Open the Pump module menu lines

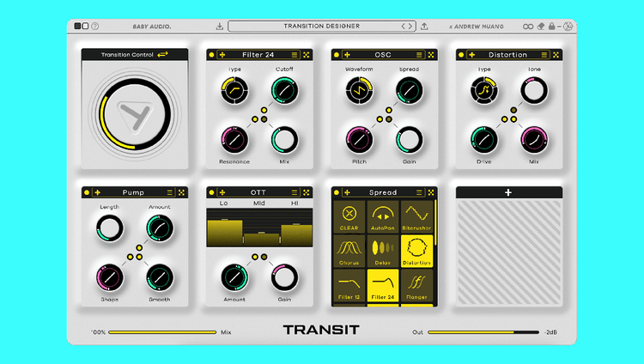click(170, 192)
